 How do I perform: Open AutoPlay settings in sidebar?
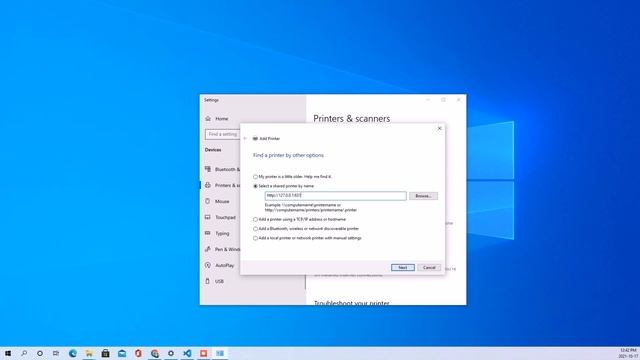(224, 265)
